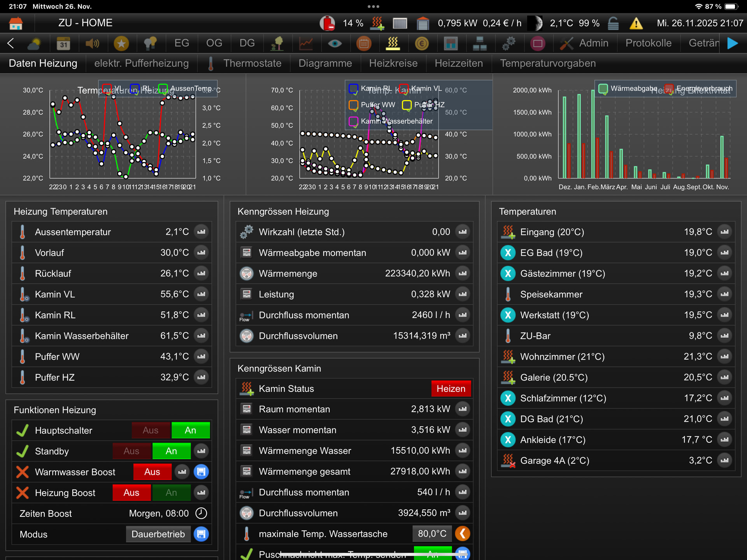The height and width of the screenshot is (560, 747).
Task: Open the calendar icon in toolbar
Action: pos(63,44)
